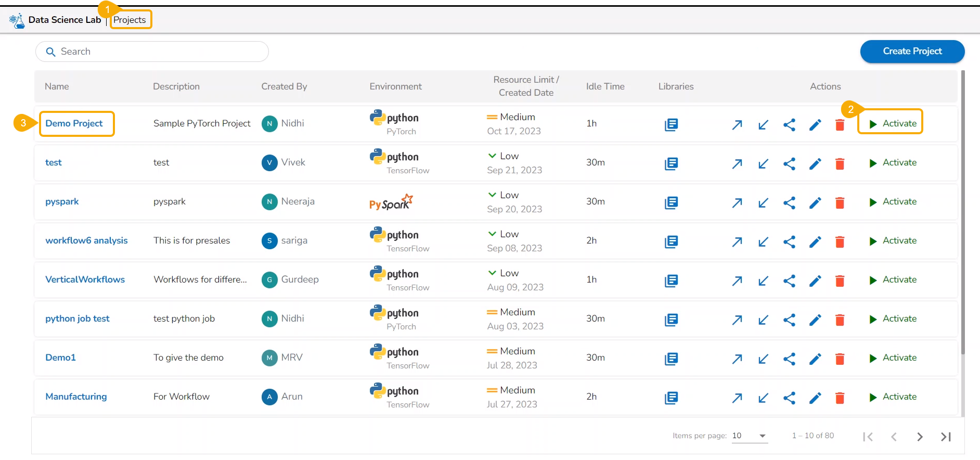Open libraries icon for Demo Project
The width and height of the screenshot is (980, 460).
671,125
